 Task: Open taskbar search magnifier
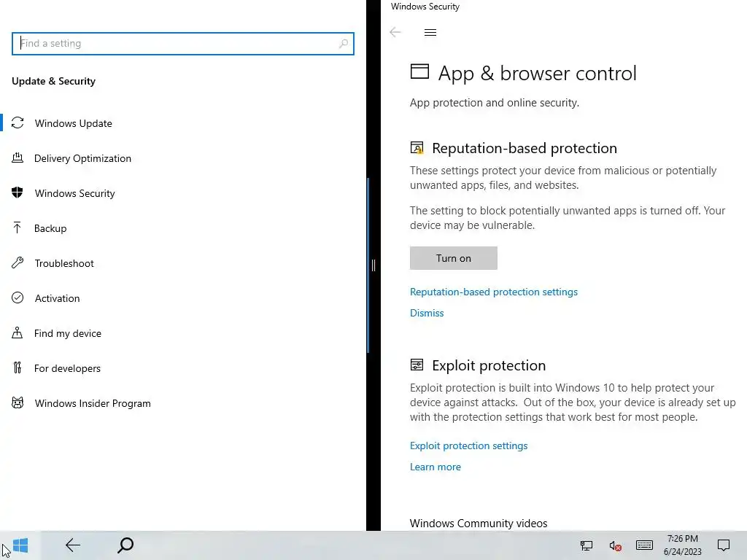point(125,545)
